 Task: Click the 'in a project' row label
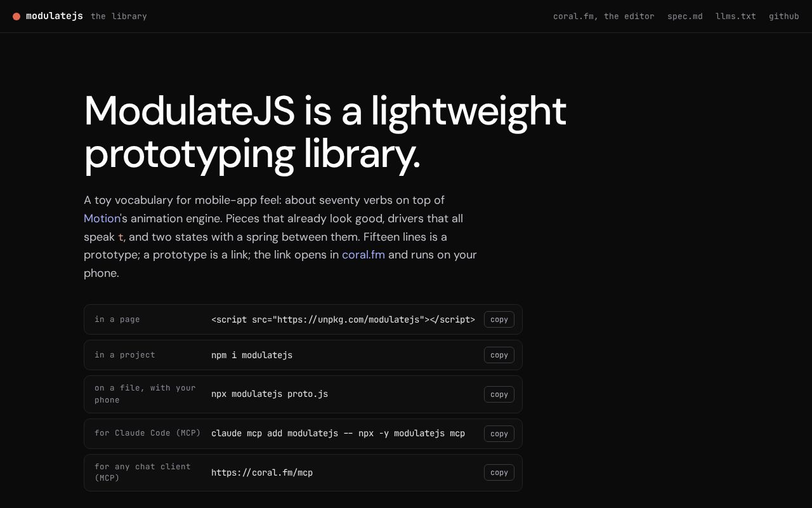click(125, 355)
